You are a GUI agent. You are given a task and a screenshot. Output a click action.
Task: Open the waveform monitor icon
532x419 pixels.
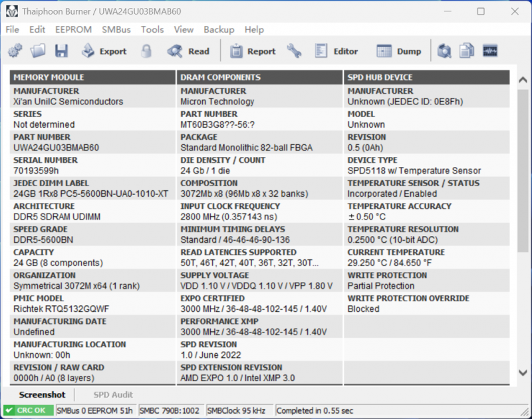(490, 51)
